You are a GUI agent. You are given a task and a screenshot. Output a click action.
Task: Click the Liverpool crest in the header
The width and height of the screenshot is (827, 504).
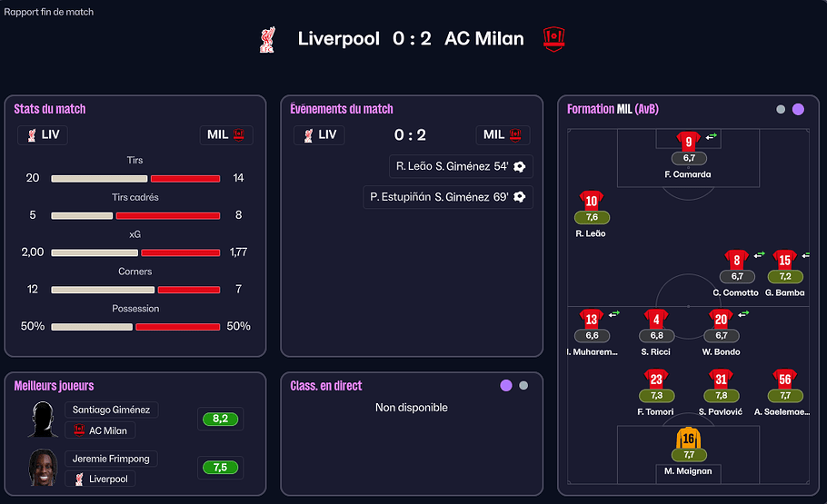[267, 39]
